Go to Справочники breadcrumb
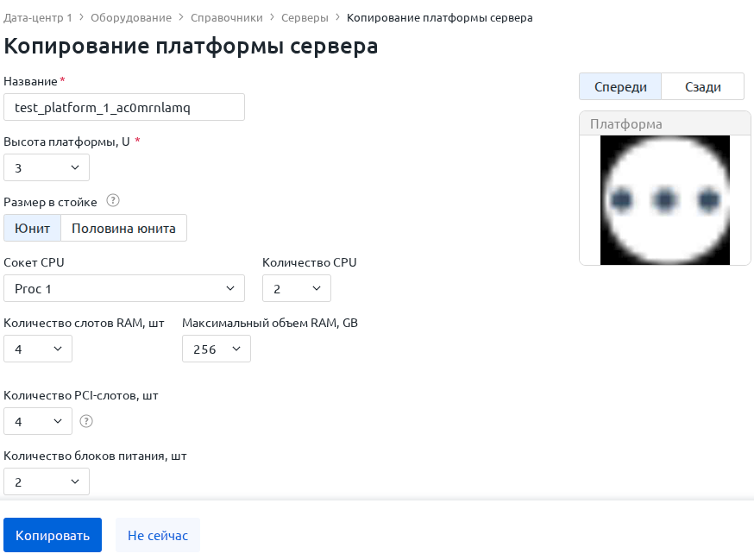The image size is (754, 560). (227, 18)
